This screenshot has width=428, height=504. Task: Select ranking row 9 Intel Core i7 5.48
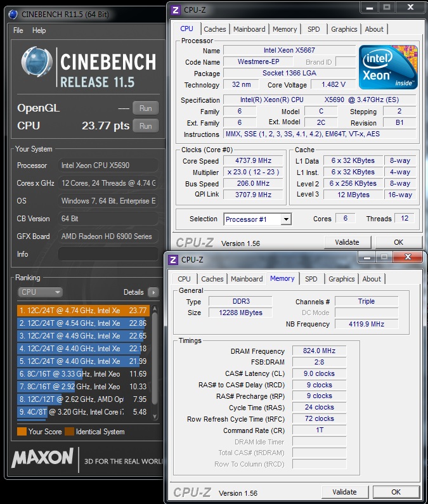(83, 411)
